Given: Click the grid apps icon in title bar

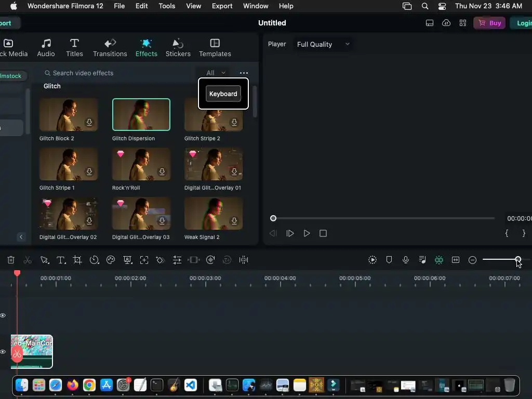Looking at the screenshot, I should click(463, 23).
